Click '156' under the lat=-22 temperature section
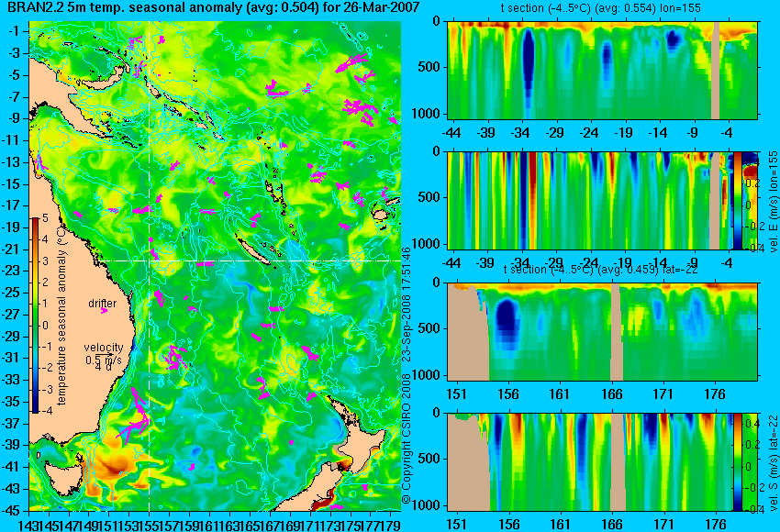This screenshot has width=780, height=532. click(507, 394)
